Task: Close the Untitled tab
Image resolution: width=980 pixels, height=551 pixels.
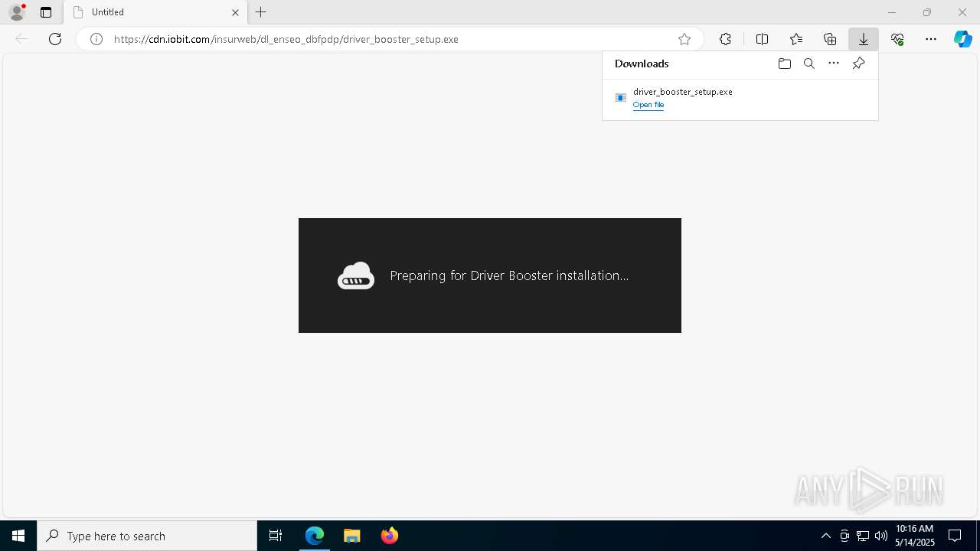Action: coord(235,12)
